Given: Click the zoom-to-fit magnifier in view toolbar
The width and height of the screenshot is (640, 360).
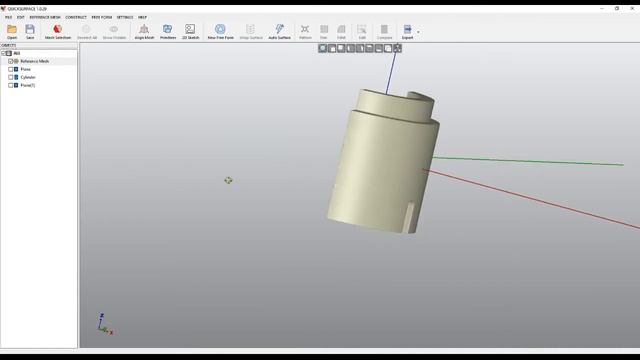Looking at the screenshot, I should click(322, 49).
